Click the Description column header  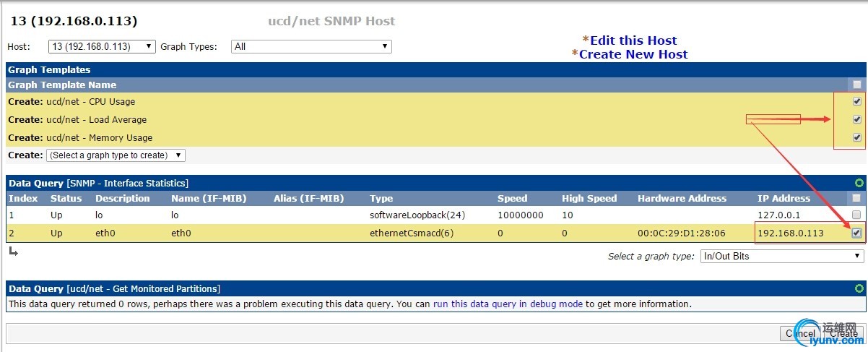tap(123, 198)
